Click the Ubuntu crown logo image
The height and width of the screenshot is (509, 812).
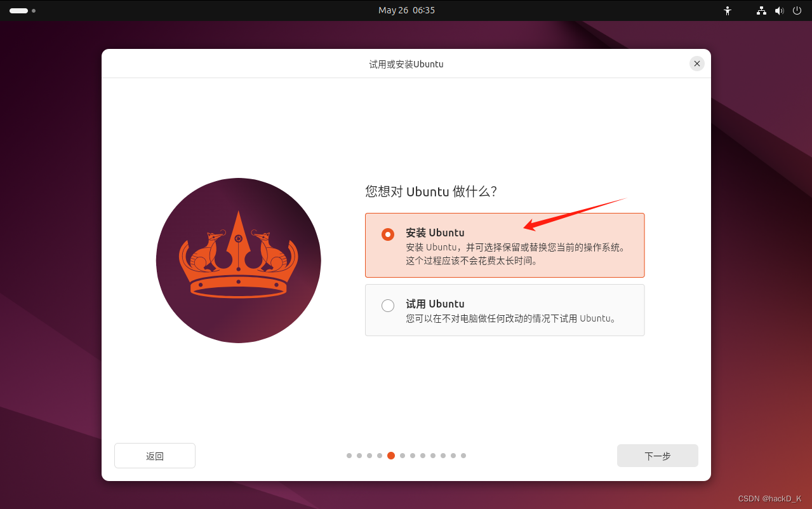239,261
